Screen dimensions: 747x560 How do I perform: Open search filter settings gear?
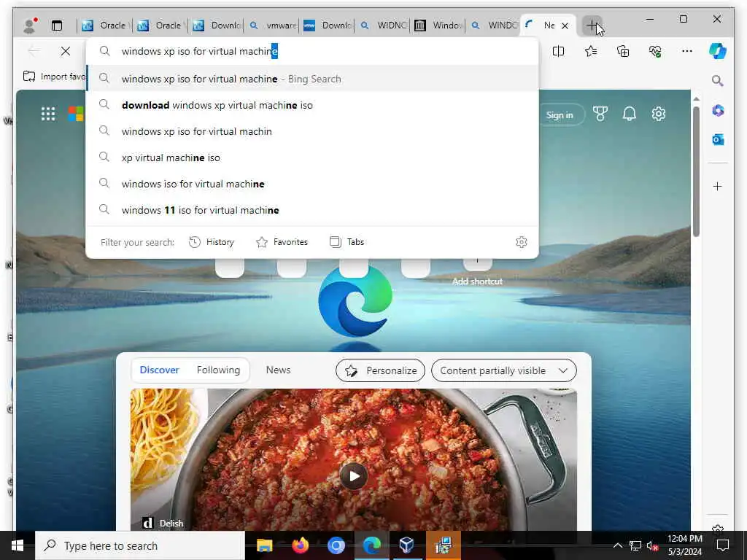tap(521, 242)
